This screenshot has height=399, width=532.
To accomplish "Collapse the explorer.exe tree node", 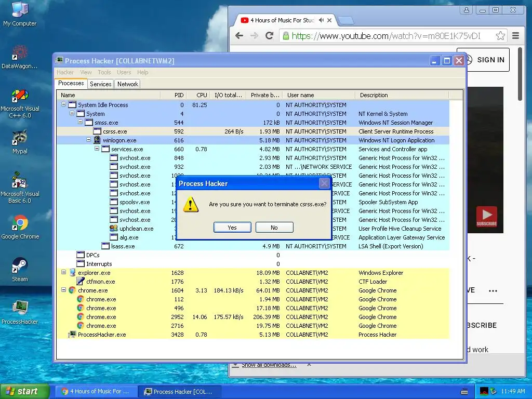I will pos(63,272).
